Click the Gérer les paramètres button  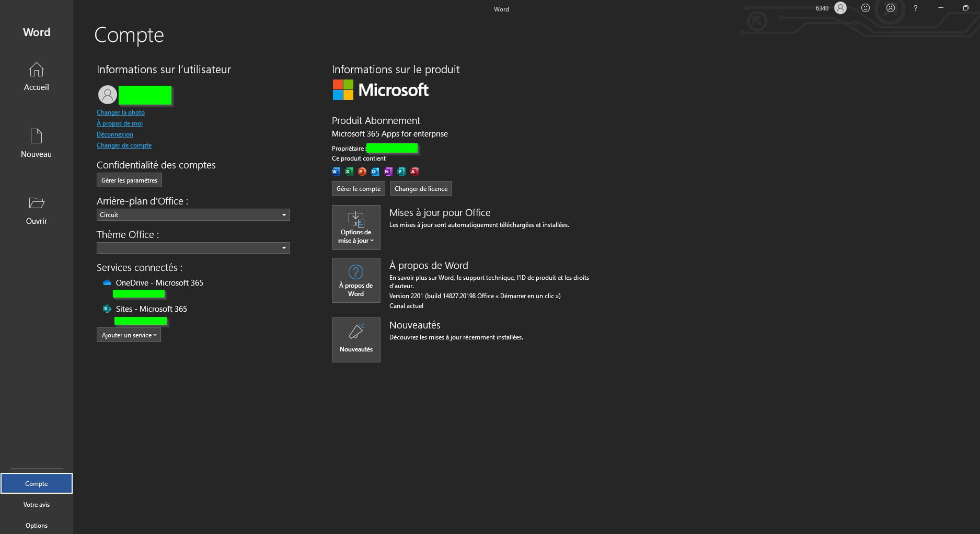[129, 180]
